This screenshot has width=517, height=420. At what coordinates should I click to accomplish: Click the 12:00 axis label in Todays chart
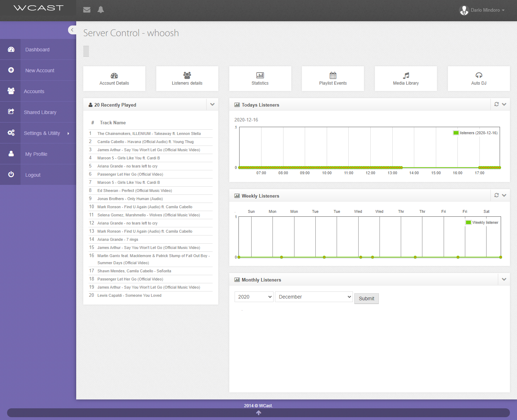tap(370, 173)
